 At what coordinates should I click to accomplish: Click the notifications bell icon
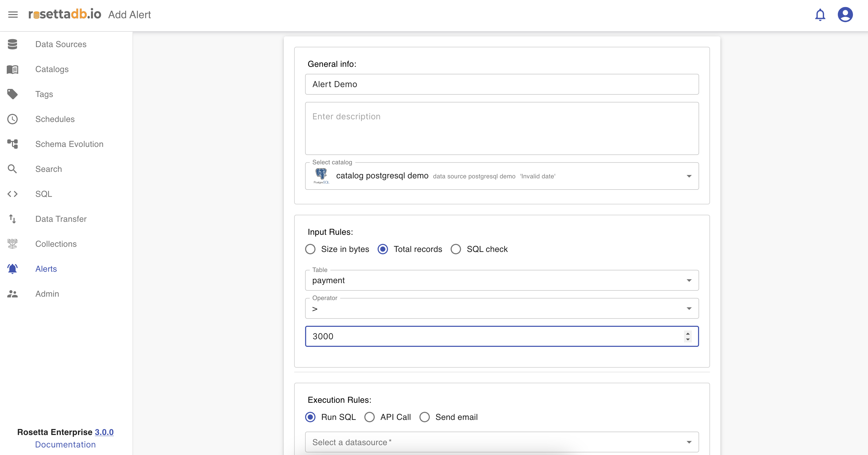pos(820,15)
